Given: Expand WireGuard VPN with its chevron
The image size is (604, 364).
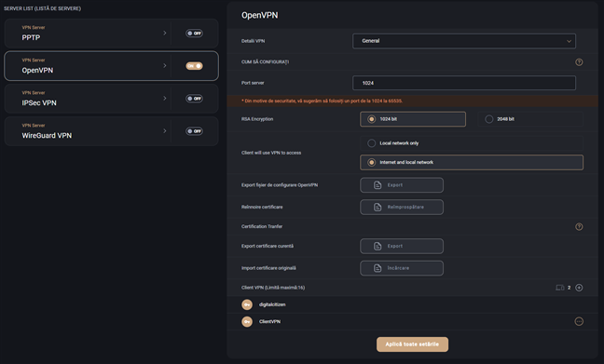Looking at the screenshot, I should tap(164, 131).
